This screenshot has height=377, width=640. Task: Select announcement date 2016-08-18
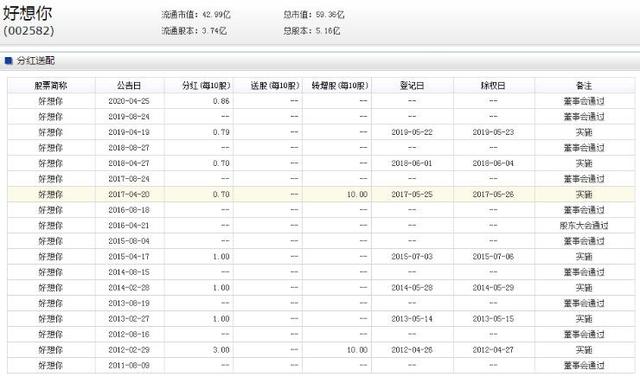point(129,210)
